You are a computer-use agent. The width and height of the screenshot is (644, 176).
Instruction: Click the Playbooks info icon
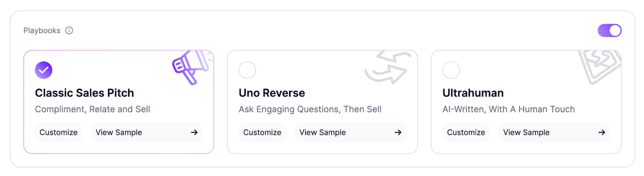coord(69,31)
